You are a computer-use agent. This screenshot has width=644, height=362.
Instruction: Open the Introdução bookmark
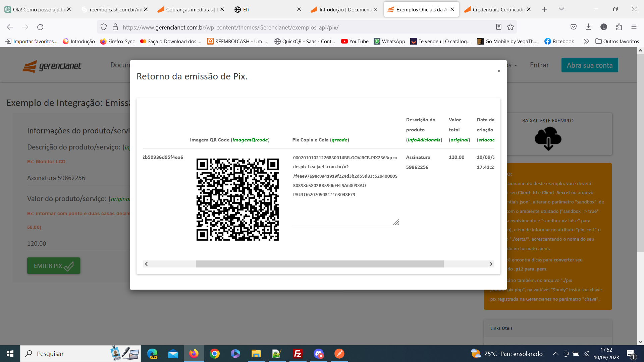[79, 41]
